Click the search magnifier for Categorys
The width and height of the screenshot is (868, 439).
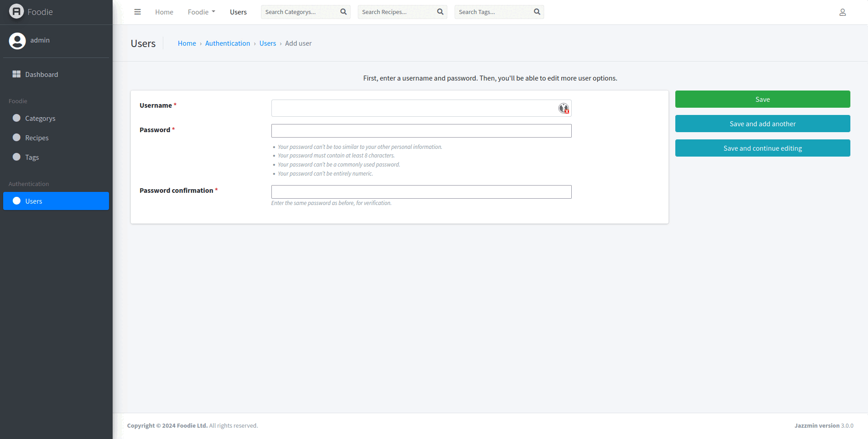point(343,12)
